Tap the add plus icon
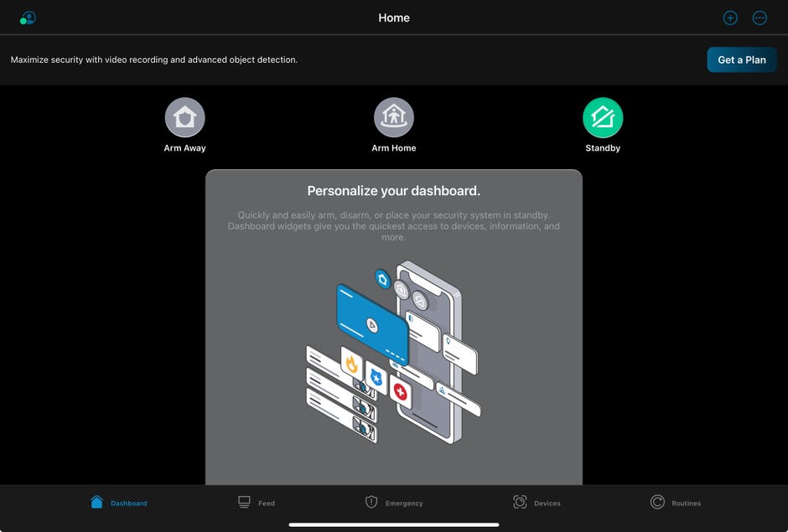The height and width of the screenshot is (532, 788). click(x=730, y=18)
